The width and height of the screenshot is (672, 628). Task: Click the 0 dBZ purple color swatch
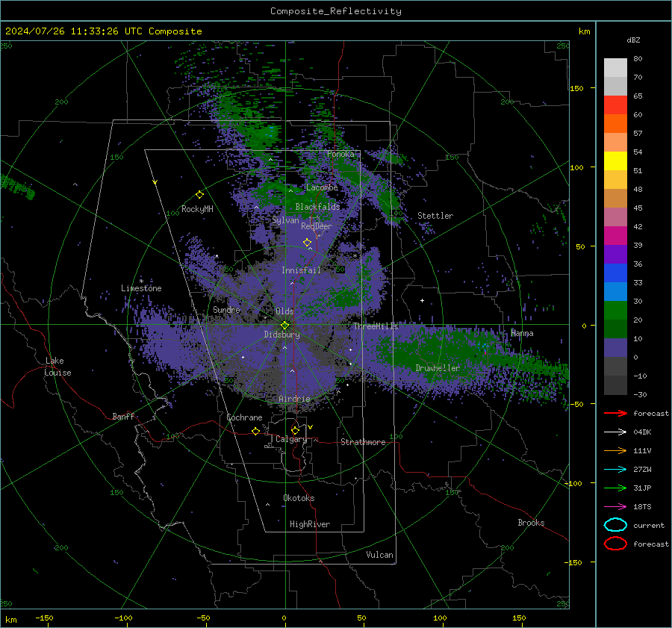615,348
